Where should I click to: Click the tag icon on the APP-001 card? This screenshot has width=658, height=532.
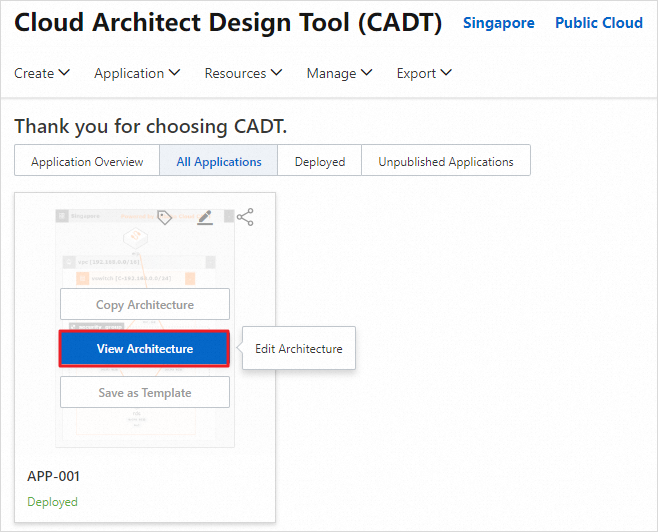(165, 217)
